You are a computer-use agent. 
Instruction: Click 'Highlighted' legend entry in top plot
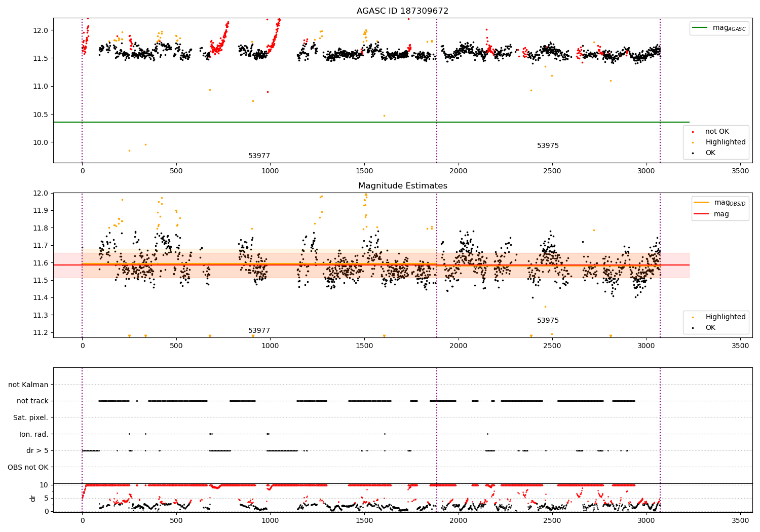[725, 142]
